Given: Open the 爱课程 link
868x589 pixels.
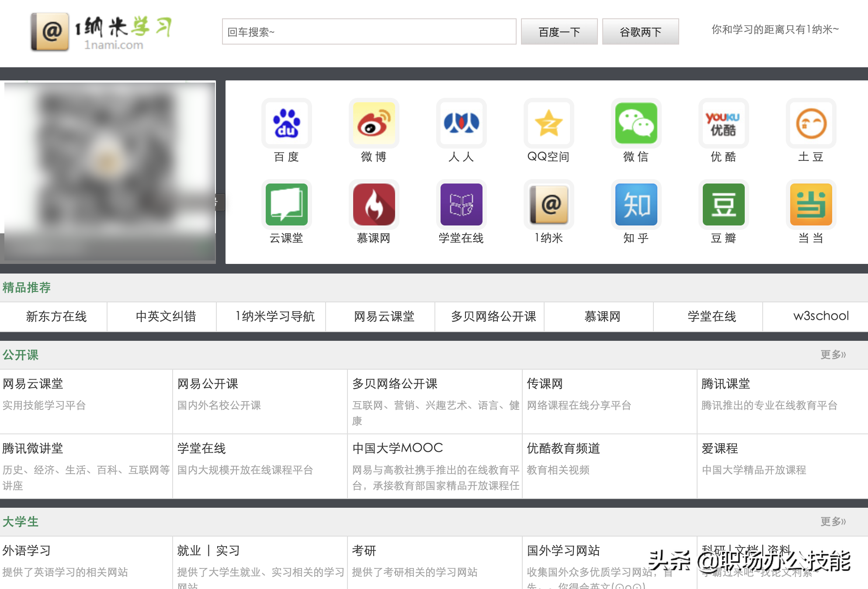Looking at the screenshot, I should [719, 448].
